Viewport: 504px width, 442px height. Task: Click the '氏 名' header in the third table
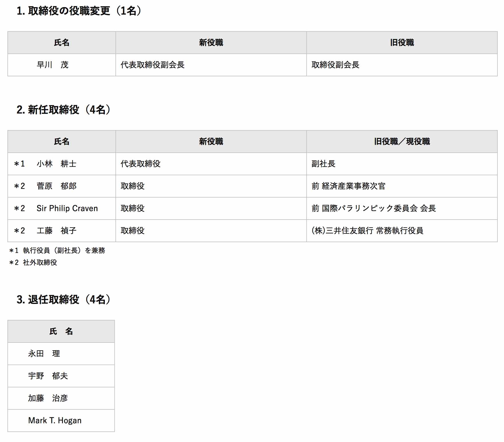click(x=61, y=331)
